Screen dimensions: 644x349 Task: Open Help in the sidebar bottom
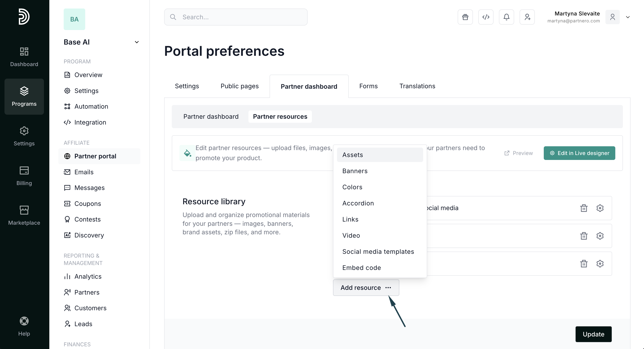tap(24, 326)
